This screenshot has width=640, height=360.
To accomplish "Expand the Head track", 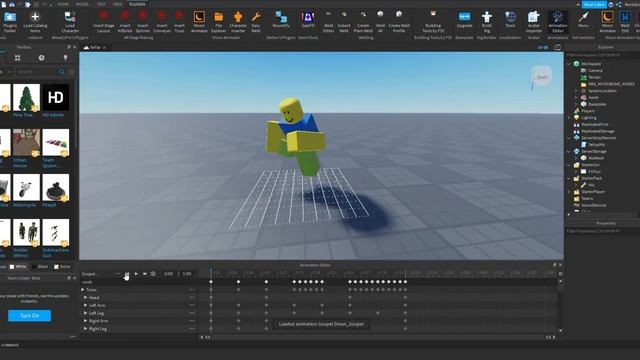I will (x=85, y=298).
